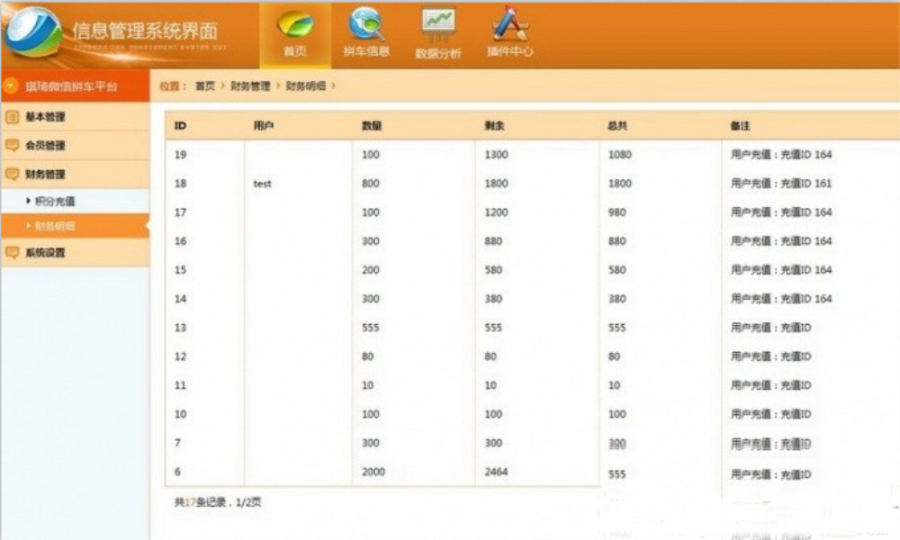Click the 1300 remaining value in row 19

tap(496, 154)
